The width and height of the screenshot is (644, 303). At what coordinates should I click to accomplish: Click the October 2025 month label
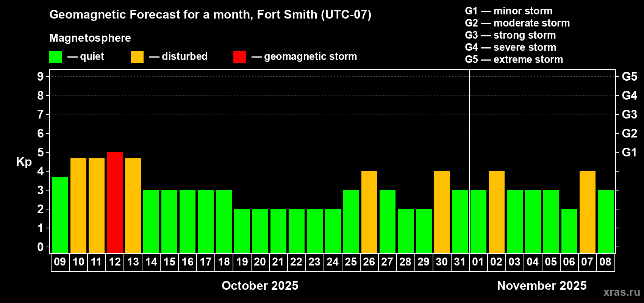[x=260, y=286]
